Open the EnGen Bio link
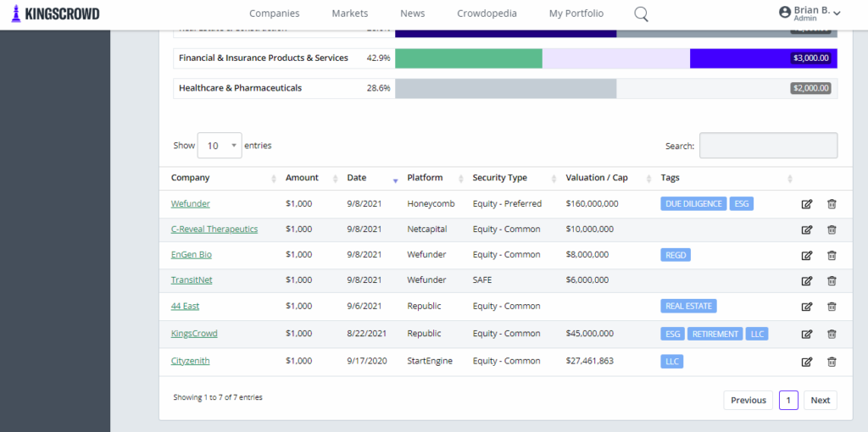This screenshot has width=868, height=432. (192, 255)
